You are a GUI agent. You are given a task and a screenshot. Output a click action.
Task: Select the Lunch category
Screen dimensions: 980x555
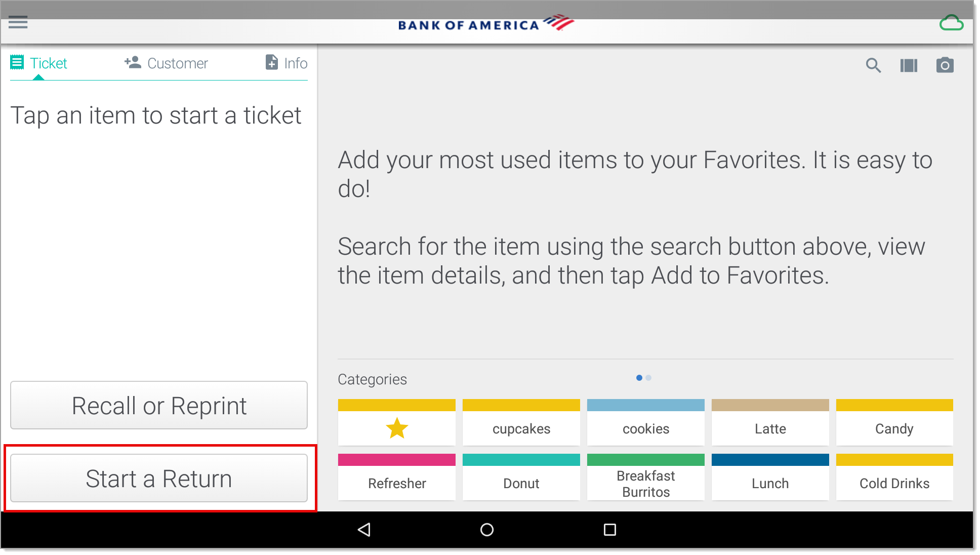pos(770,477)
